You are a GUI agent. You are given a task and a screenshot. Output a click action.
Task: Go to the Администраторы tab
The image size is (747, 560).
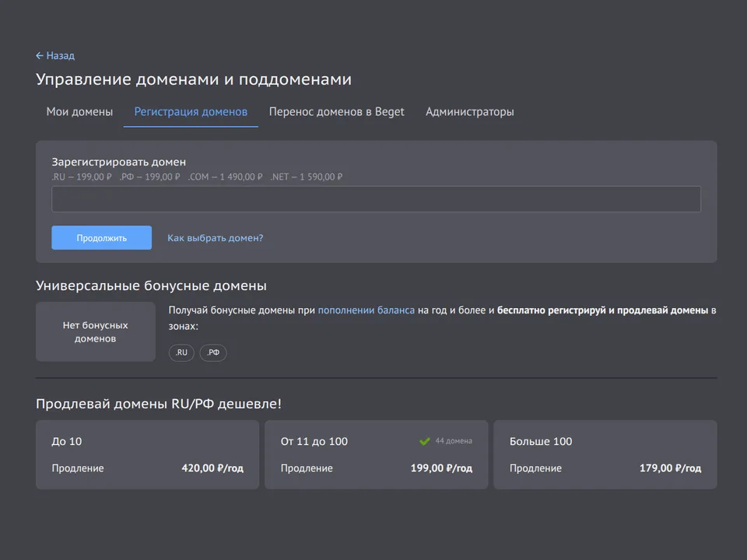(470, 112)
